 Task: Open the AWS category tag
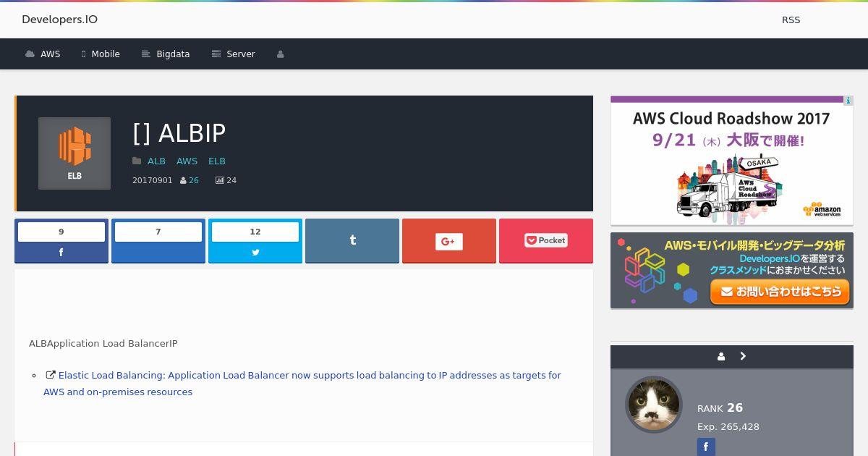[187, 161]
